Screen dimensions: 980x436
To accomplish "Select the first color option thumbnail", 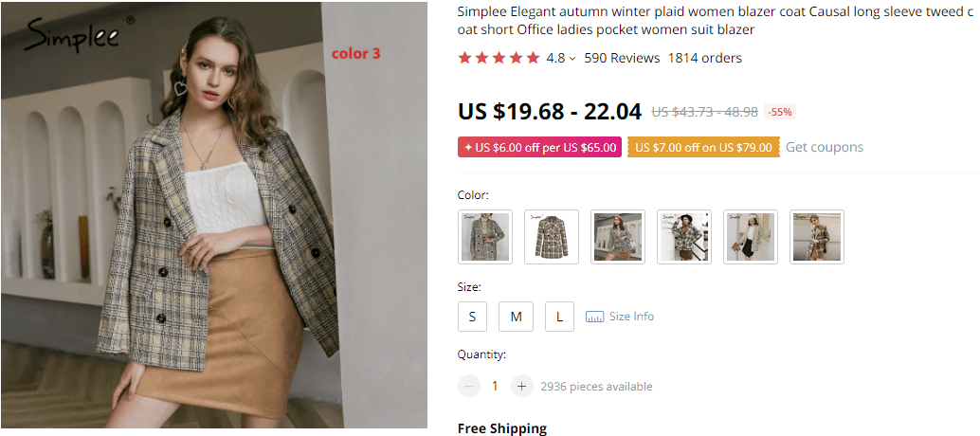I will 485,237.
